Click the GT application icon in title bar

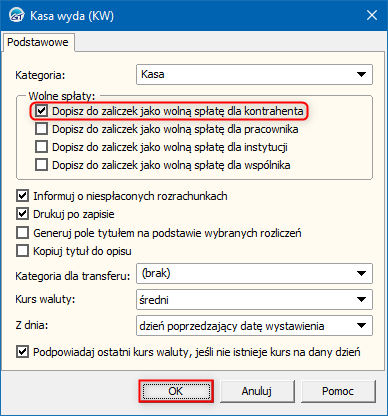pos(17,15)
